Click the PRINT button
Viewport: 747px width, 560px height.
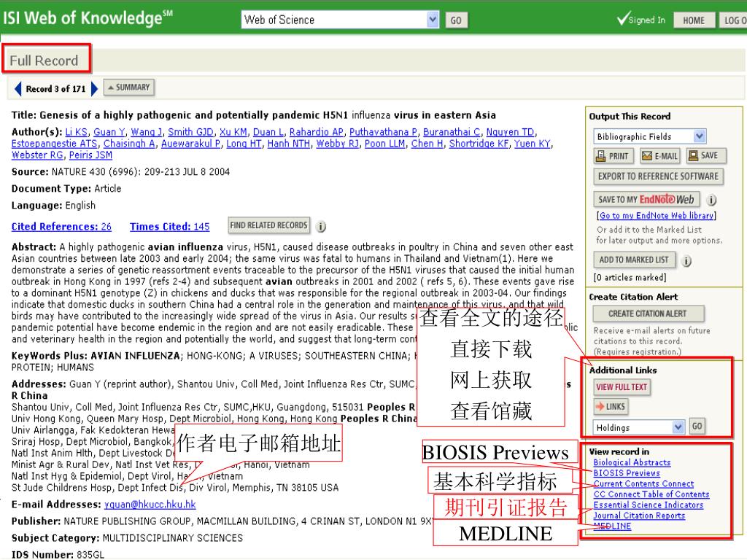614,156
